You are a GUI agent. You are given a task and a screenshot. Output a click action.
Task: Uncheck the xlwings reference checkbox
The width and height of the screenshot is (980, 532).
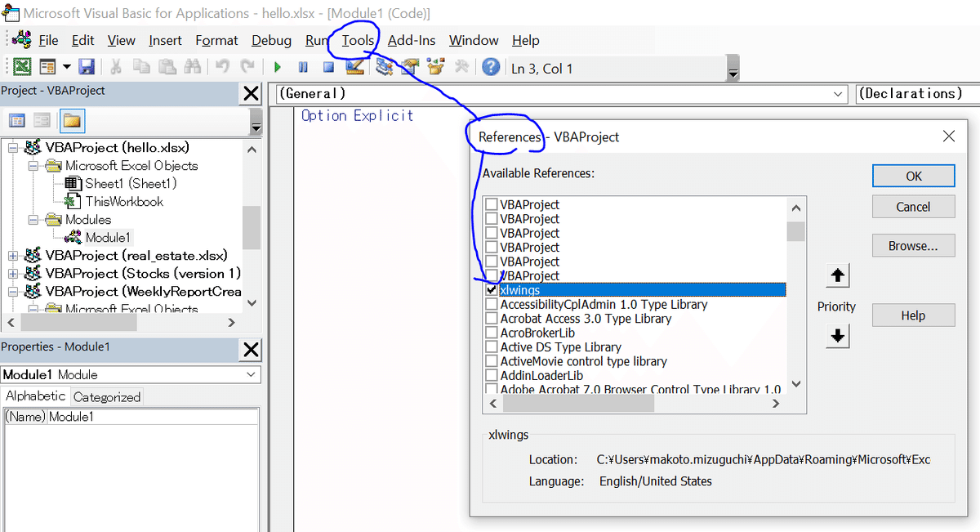pos(491,289)
